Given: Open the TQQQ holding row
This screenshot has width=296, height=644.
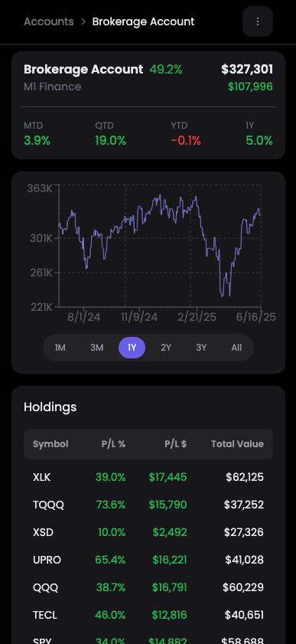Looking at the screenshot, I should [x=148, y=505].
